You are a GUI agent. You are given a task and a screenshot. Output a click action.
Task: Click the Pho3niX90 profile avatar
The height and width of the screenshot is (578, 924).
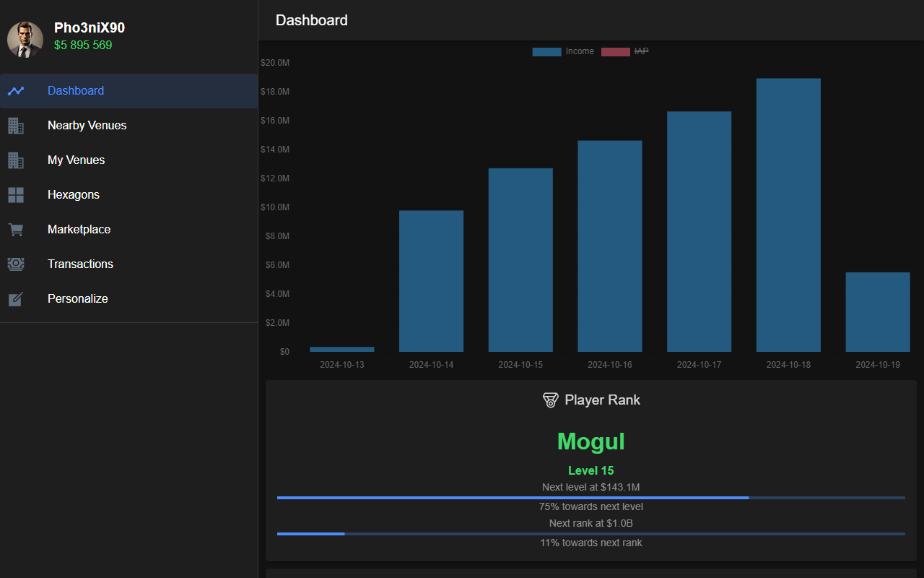click(25, 40)
